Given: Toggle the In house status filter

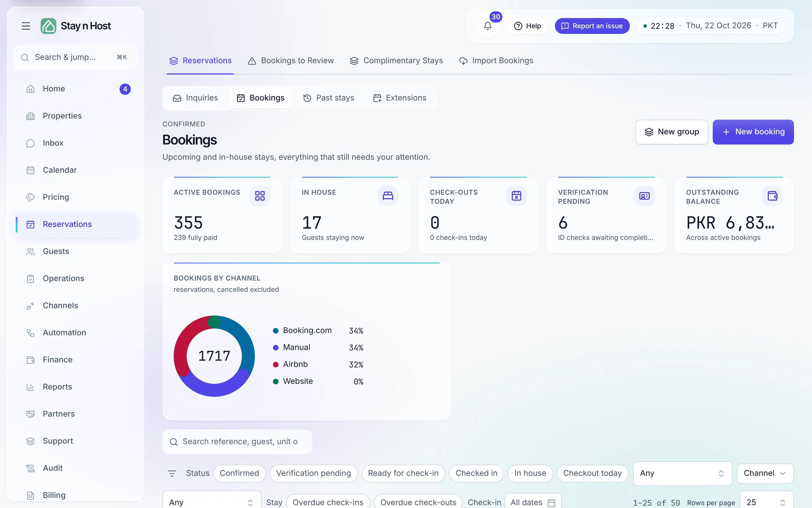Looking at the screenshot, I should click(530, 473).
